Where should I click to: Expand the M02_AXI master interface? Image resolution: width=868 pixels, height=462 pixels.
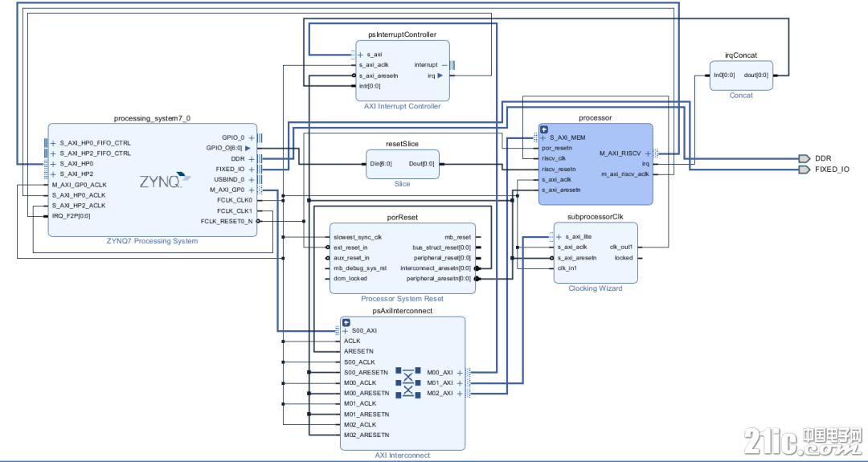tap(460, 394)
